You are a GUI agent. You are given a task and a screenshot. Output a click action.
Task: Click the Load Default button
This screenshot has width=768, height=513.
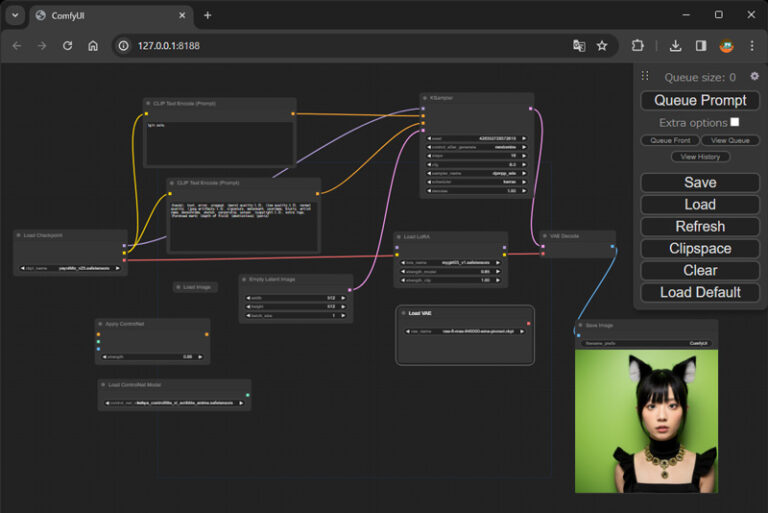(x=700, y=292)
